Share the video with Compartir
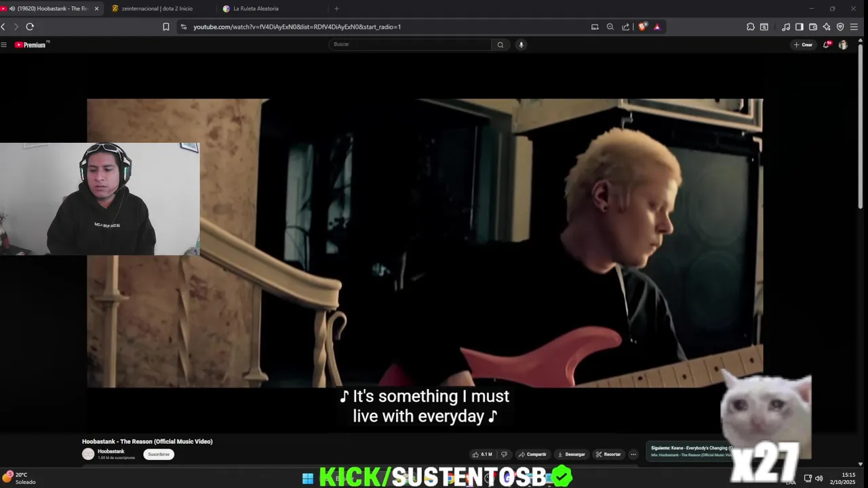 tap(532, 454)
